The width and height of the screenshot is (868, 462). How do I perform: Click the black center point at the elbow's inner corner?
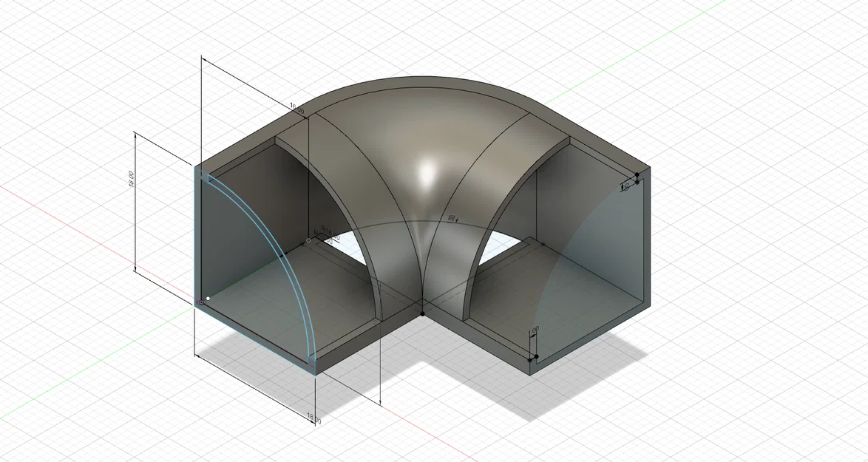pyautogui.click(x=422, y=313)
